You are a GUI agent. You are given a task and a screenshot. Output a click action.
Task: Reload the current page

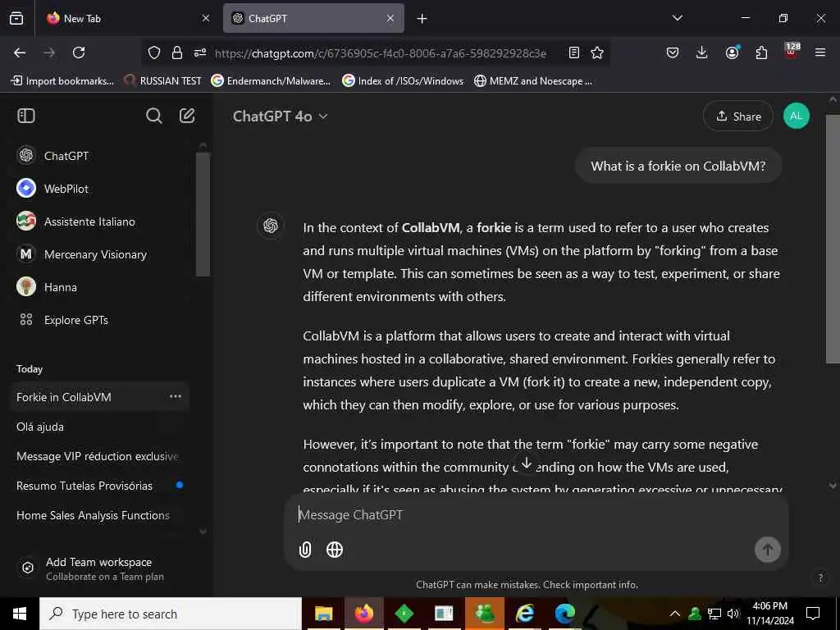(79, 52)
